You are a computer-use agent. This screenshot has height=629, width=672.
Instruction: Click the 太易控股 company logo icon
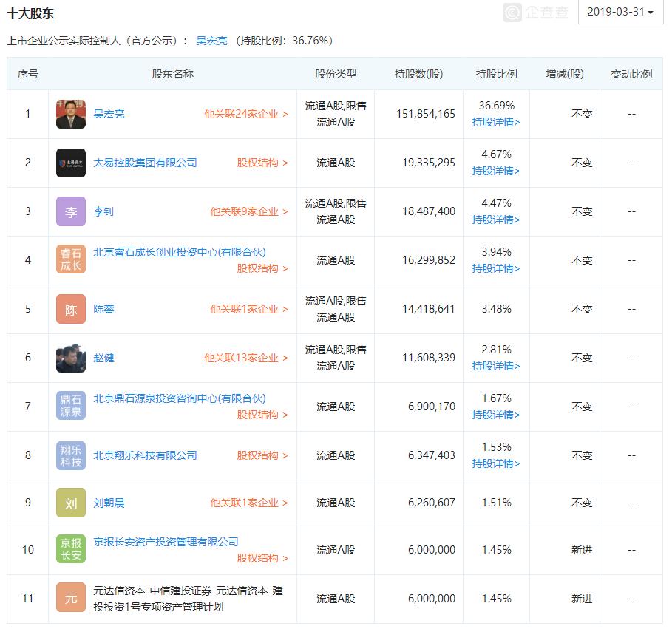coord(70,163)
